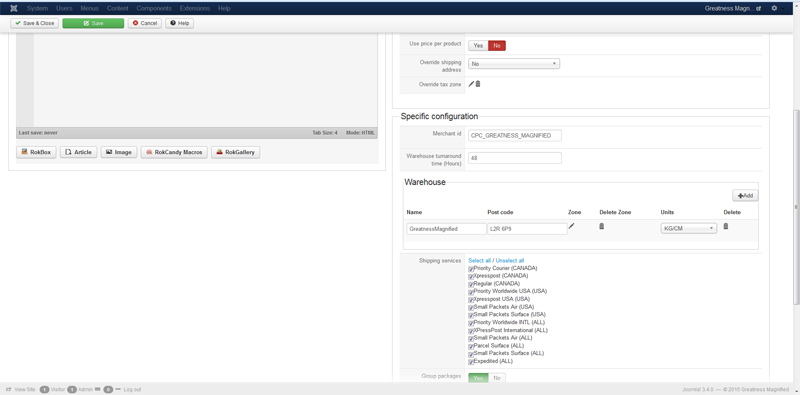Screen dimensions: 800x395
Task: Toggle Priority Worldwide USA checkbox
Action: click(x=471, y=292)
